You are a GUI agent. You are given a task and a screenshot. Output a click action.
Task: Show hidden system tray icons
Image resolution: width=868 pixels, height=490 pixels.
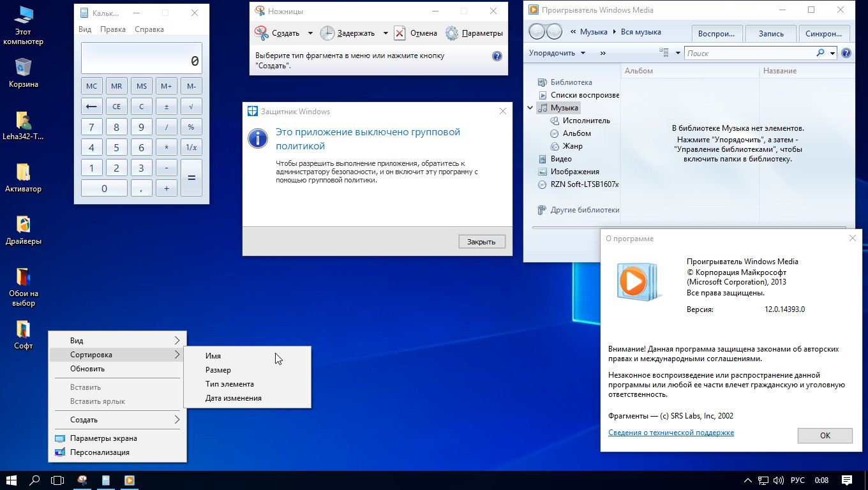748,480
